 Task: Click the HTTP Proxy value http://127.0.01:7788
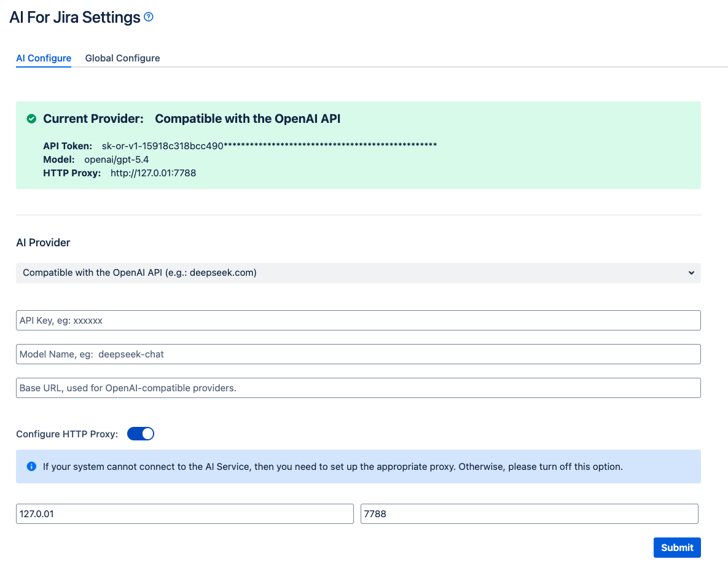[x=153, y=173]
